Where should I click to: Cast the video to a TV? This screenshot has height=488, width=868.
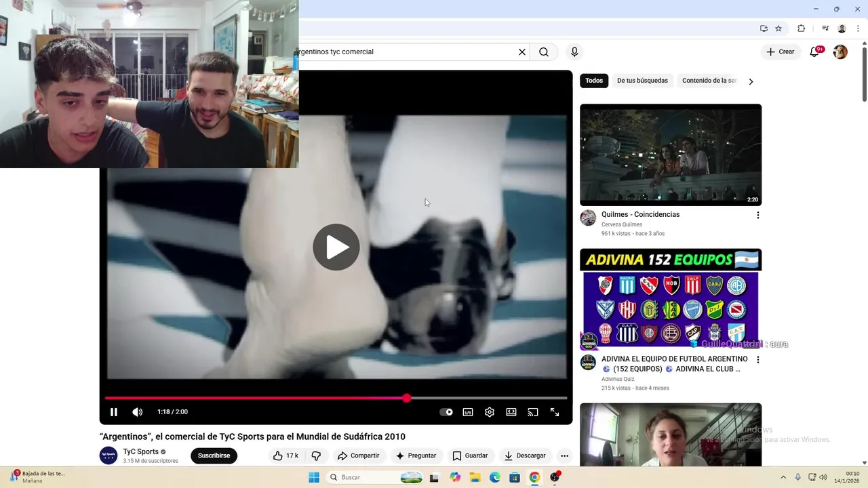pyautogui.click(x=533, y=412)
